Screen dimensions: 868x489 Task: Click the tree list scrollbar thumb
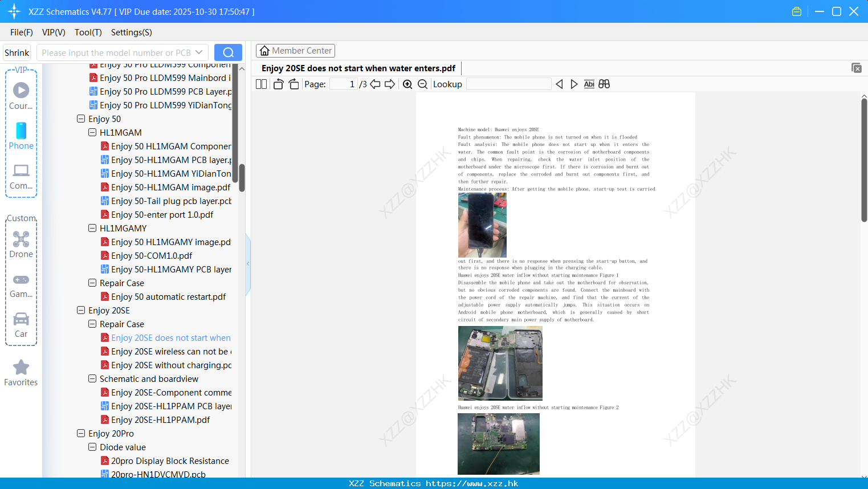point(242,178)
